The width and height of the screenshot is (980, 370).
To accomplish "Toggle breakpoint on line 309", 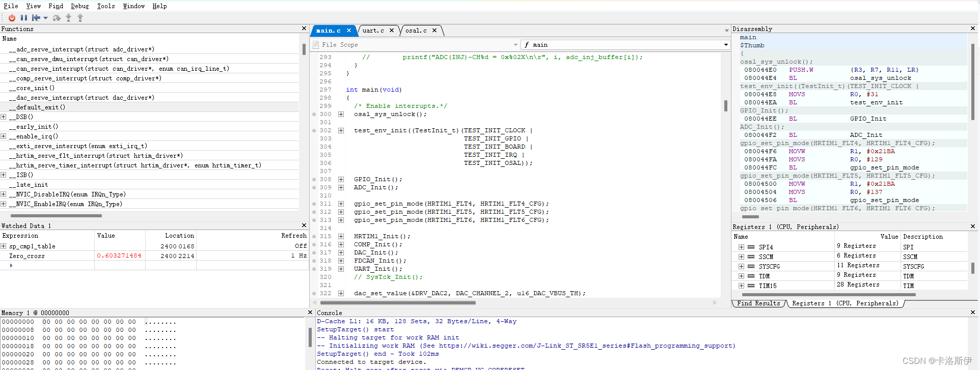I will point(314,187).
